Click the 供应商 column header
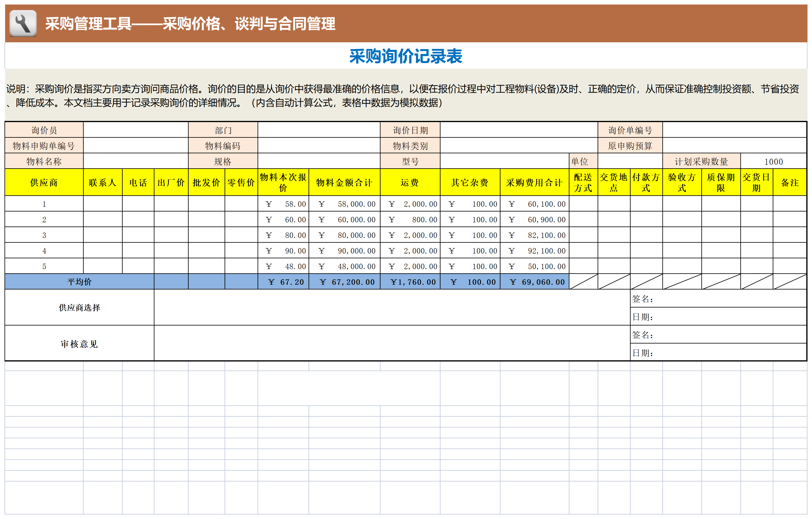812x519 pixels. [44, 182]
